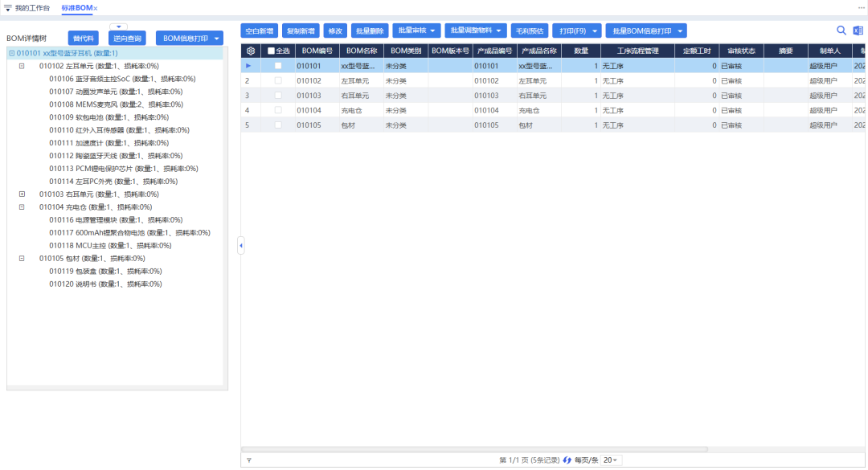Click the small dropdown arrow above 逆向查询
This screenshot has height=470, width=868.
pyautogui.click(x=118, y=27)
